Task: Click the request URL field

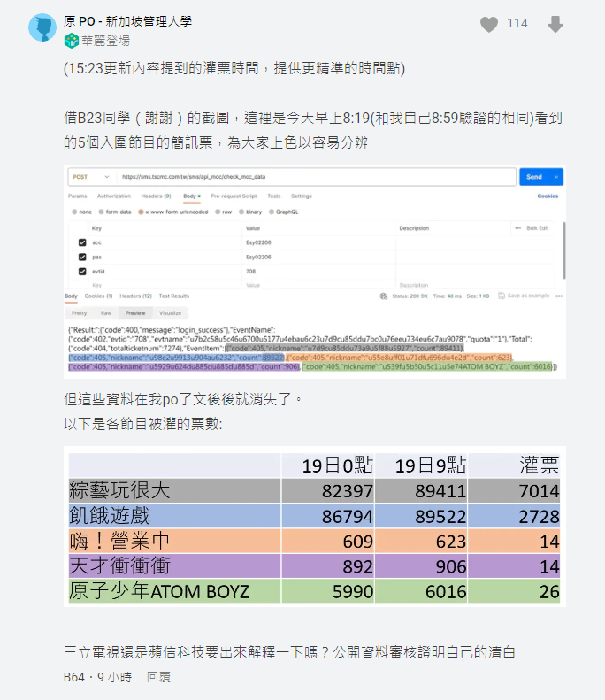Action: [316, 177]
